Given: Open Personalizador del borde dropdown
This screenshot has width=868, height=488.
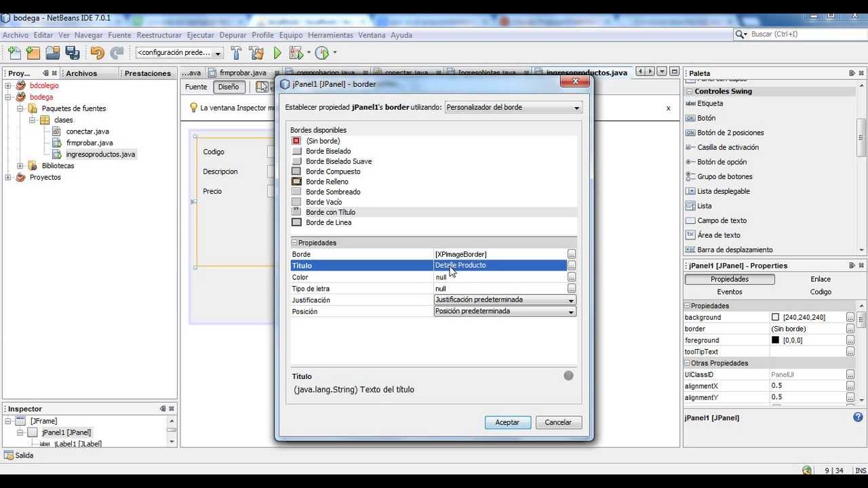Looking at the screenshot, I should (x=513, y=107).
